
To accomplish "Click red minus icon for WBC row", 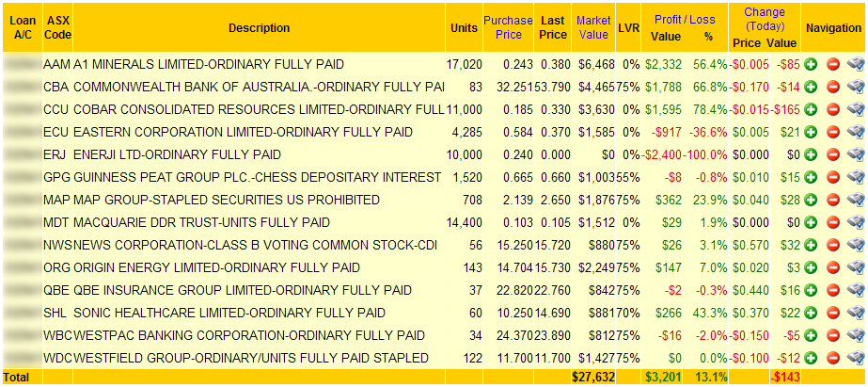I will tap(833, 335).
